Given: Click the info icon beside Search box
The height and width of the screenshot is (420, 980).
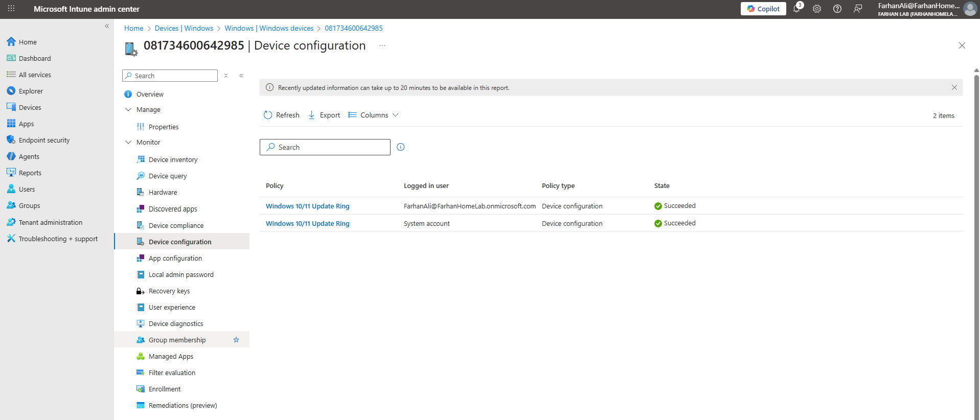Looking at the screenshot, I should point(401,147).
